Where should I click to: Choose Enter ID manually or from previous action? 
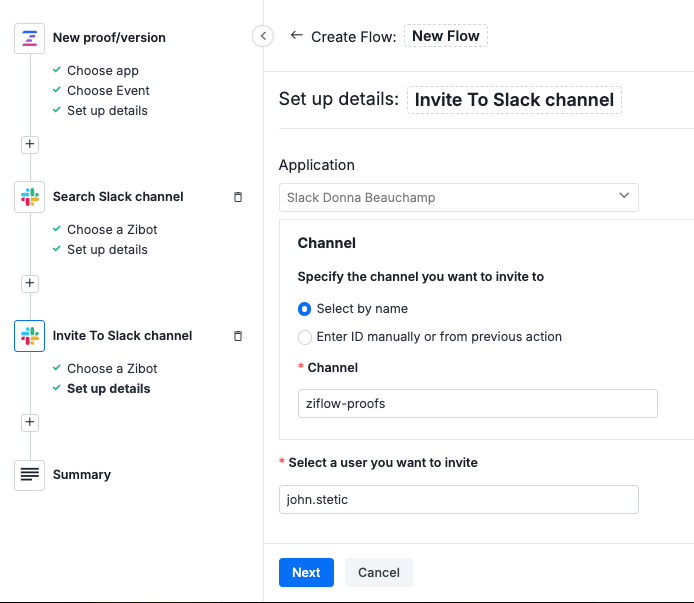click(x=305, y=337)
